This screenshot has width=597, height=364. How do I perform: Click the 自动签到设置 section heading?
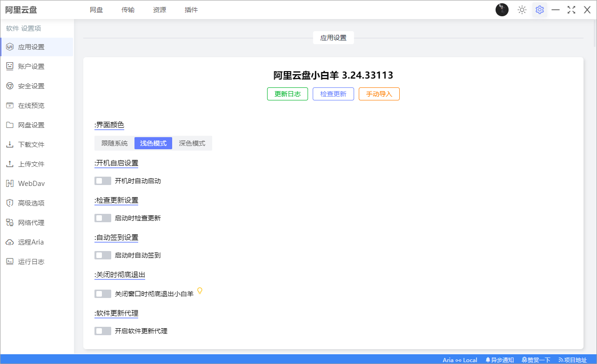116,237
